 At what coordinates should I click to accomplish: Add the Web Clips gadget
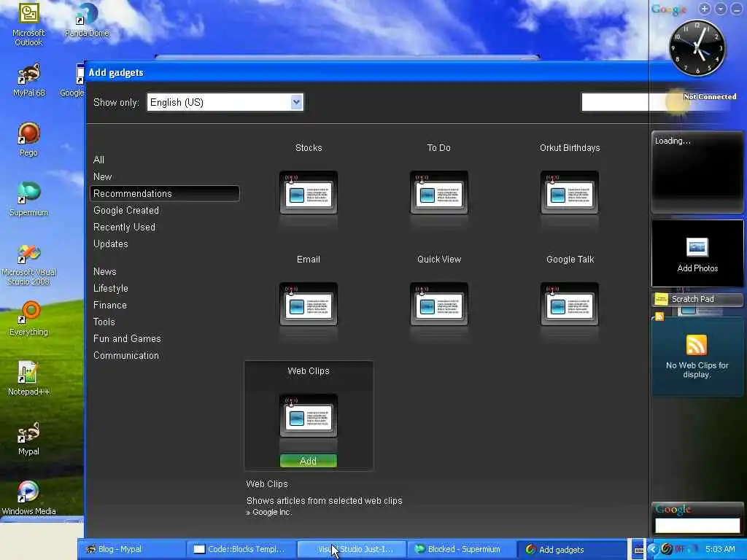(x=309, y=461)
